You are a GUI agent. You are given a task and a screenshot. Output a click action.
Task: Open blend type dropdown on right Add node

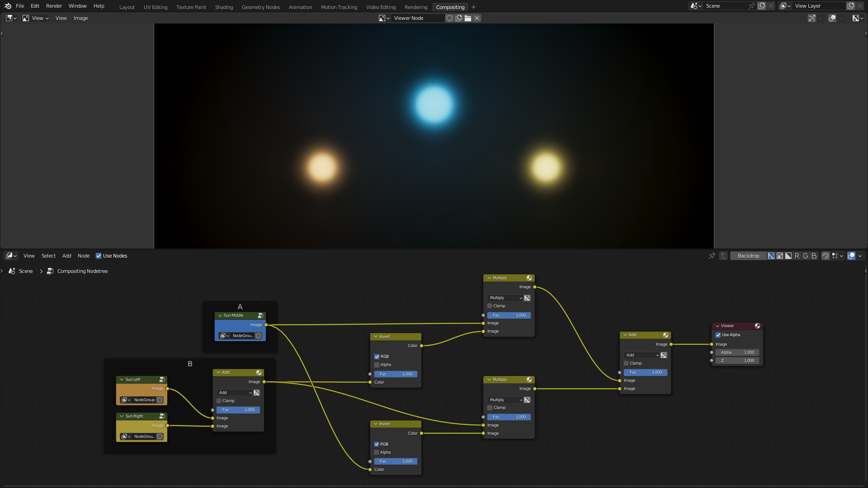642,355
